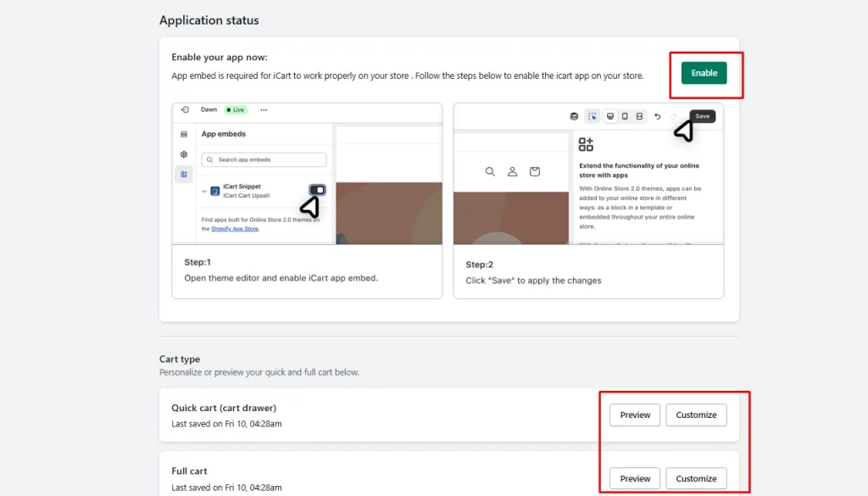Expand the iCart Snippet chevron

[204, 192]
